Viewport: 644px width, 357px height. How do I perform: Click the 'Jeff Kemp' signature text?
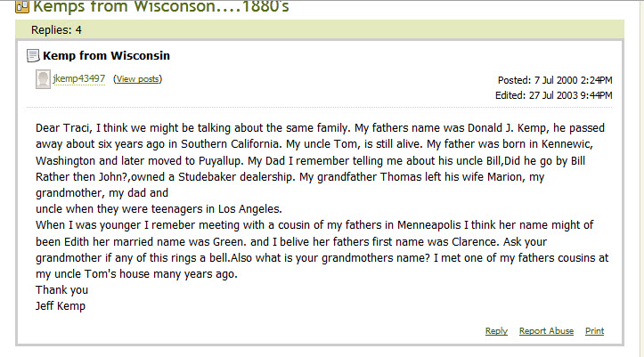point(61,306)
